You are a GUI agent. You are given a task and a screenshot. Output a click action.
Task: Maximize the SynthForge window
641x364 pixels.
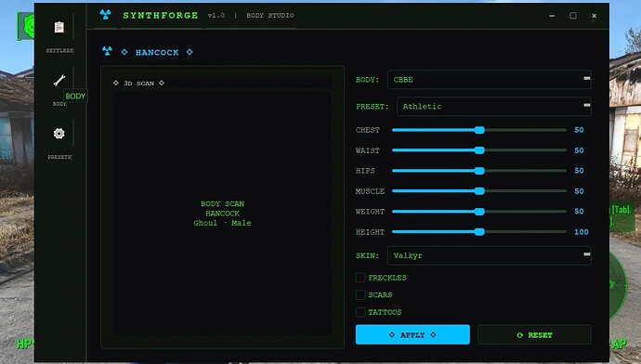[573, 16]
